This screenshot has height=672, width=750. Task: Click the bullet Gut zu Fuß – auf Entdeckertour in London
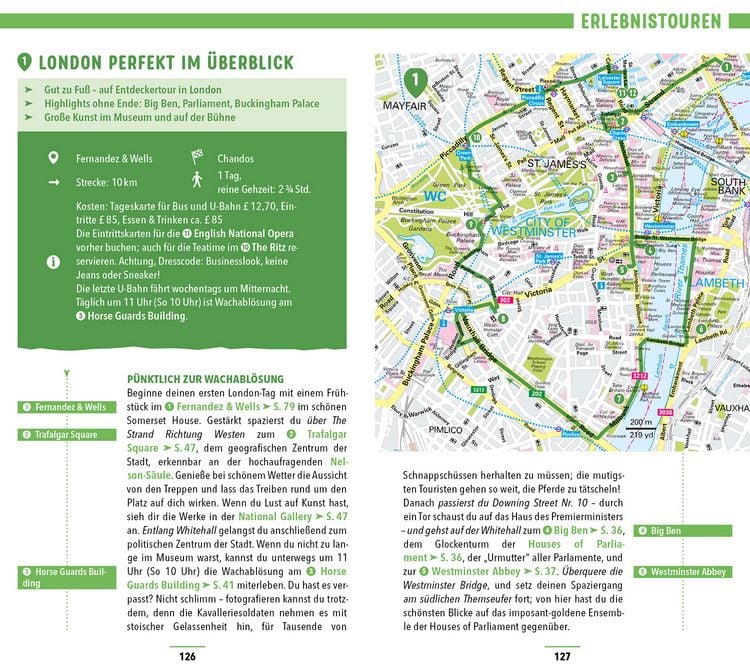133,89
